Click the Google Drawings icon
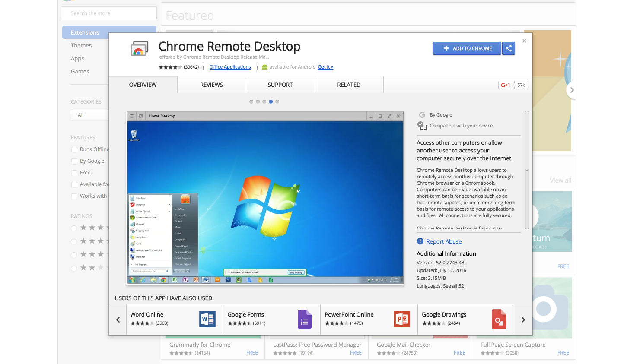Image resolution: width=643 pixels, height=364 pixels. tap(499, 319)
